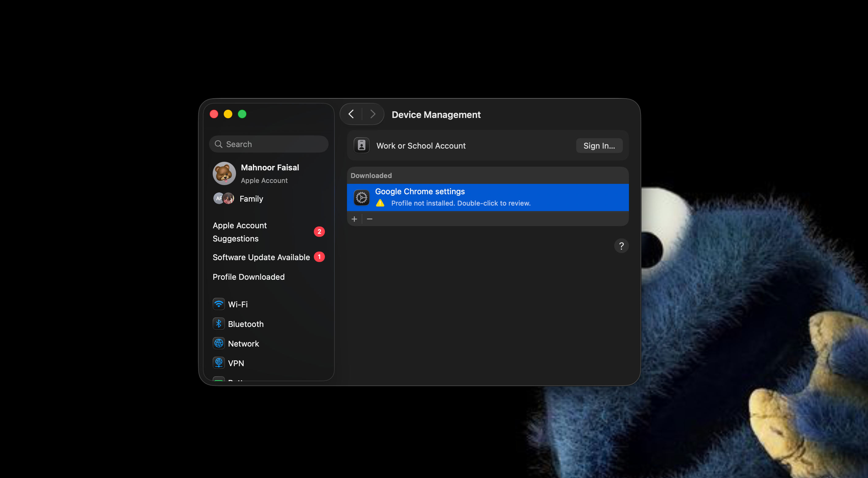868x478 pixels.
Task: Click the VPN icon in the sidebar
Action: [219, 363]
